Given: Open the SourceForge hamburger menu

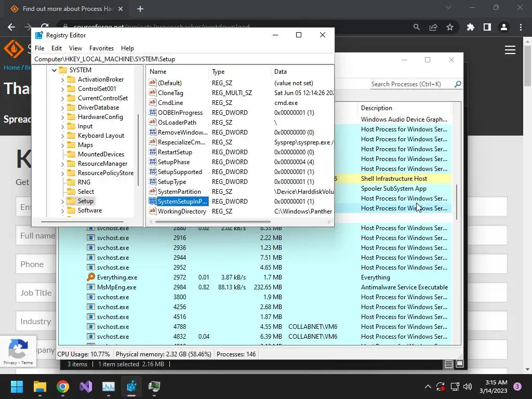Looking at the screenshot, I should click(510, 50).
